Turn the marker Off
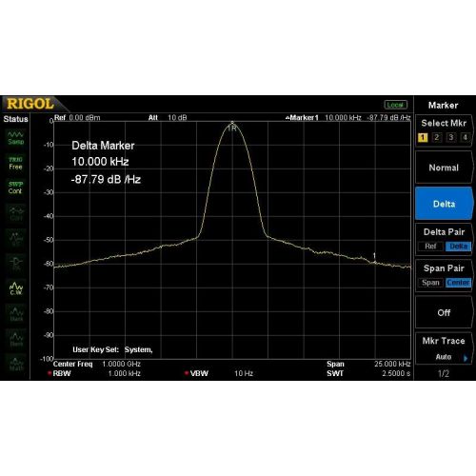 point(444,312)
